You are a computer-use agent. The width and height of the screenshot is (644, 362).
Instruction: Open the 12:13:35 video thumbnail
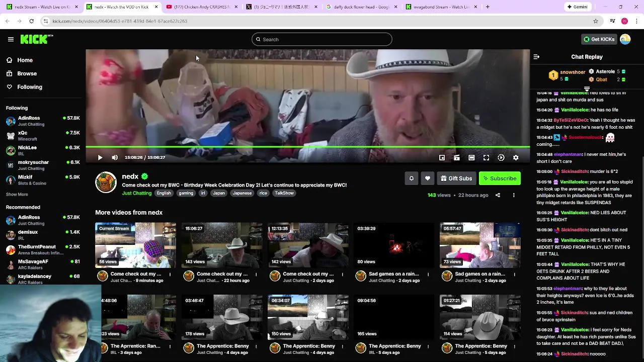pyautogui.click(x=308, y=245)
